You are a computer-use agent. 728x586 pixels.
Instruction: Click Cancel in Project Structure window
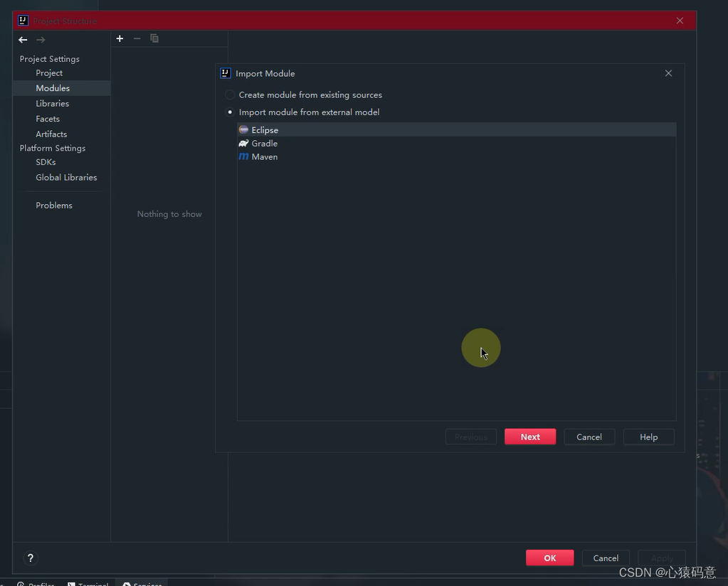[x=606, y=558]
